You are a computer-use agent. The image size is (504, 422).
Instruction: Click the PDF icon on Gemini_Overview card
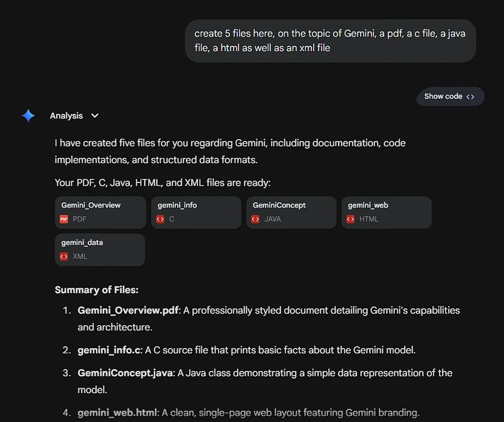pyautogui.click(x=64, y=219)
